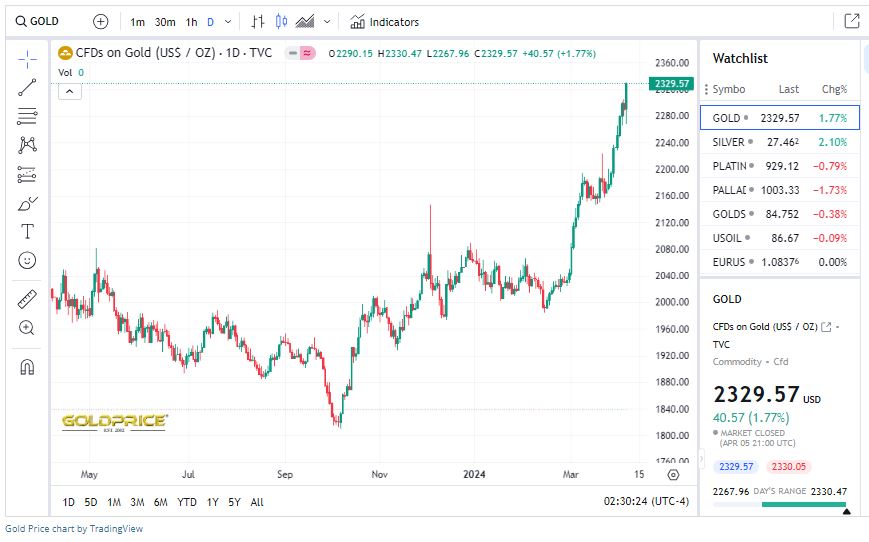Select the area chart style
Viewport: 869px width, 542px height.
[x=305, y=22]
